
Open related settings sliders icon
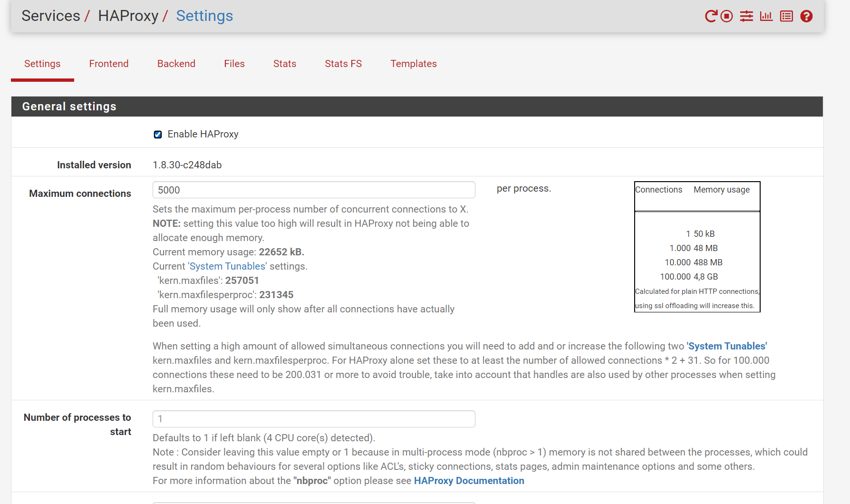coord(746,16)
